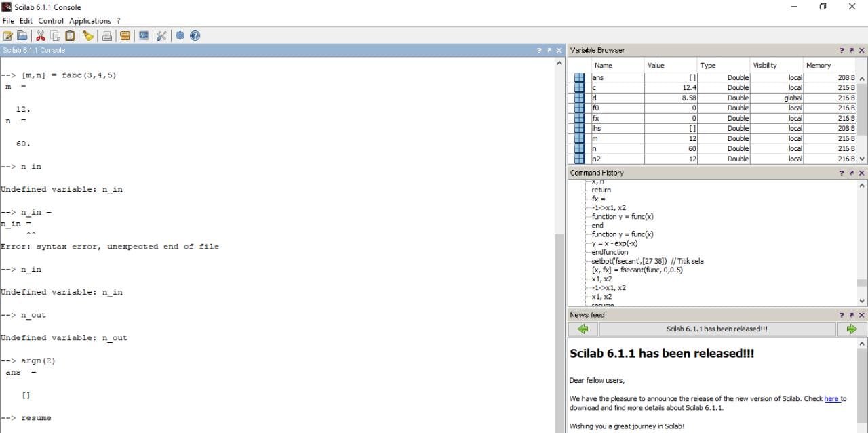
Task: Open Scilab demonstrations gear icon
Action: (180, 36)
